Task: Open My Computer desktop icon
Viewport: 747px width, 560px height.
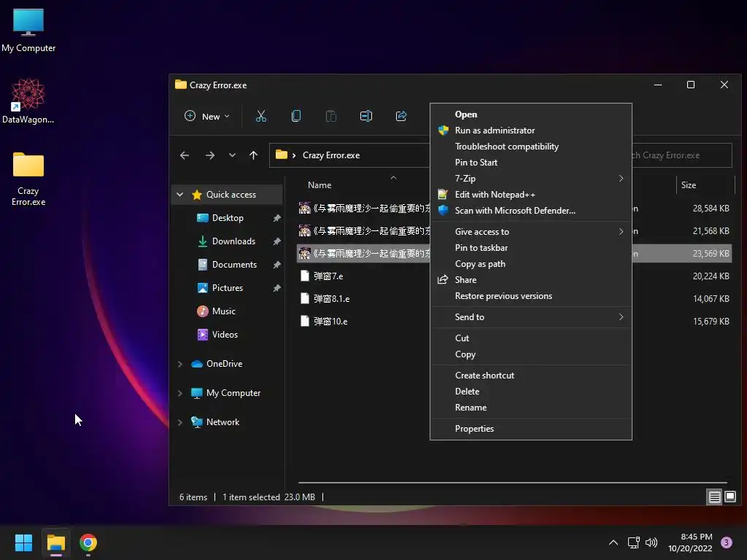Action: [x=28, y=29]
